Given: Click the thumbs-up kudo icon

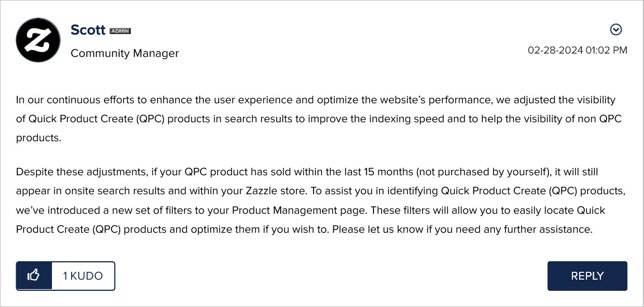Looking at the screenshot, I should click(x=34, y=276).
